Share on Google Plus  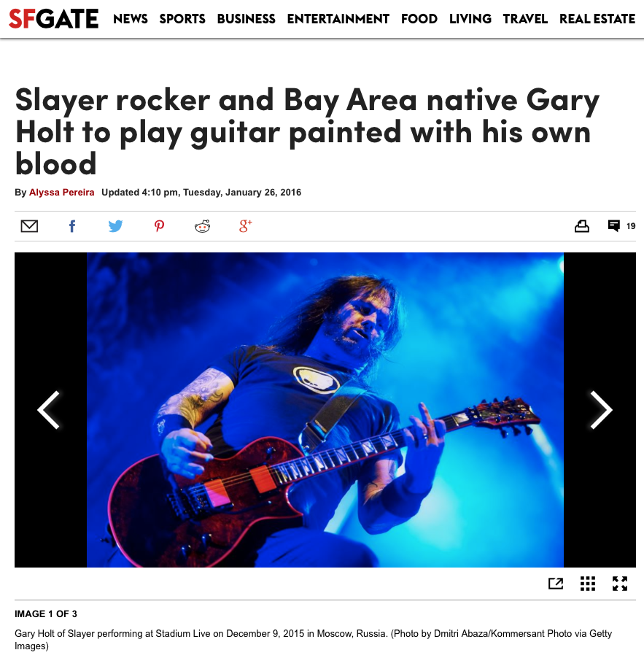246,225
